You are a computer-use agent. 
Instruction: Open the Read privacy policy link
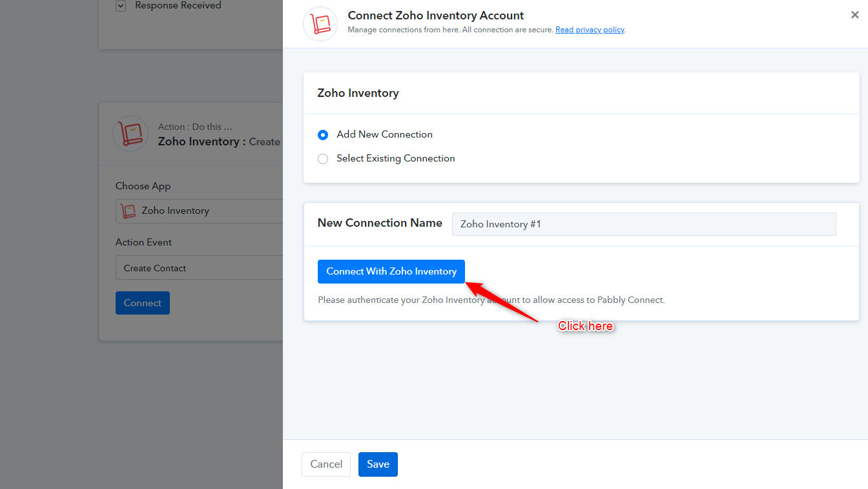(x=590, y=30)
